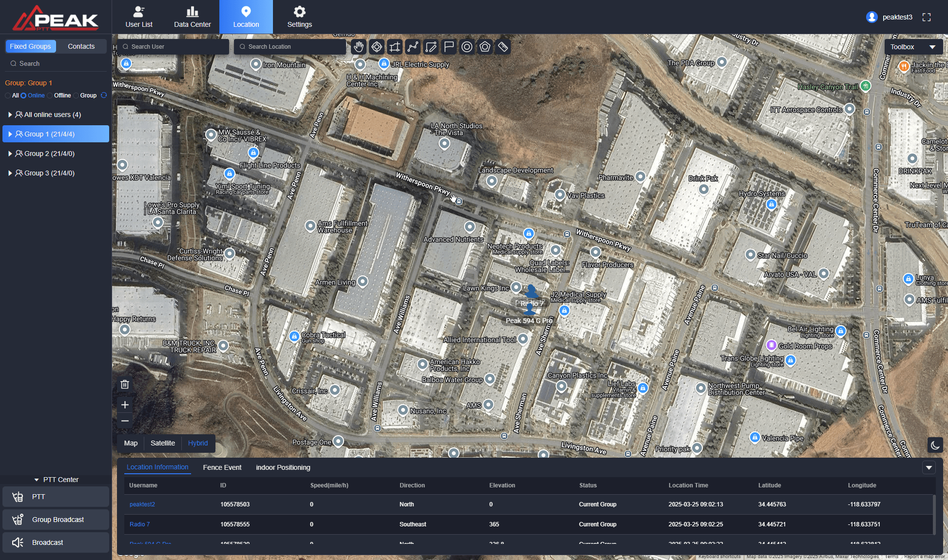The width and height of the screenshot is (948, 560).
Task: Click the Group Broadcast button
Action: click(56, 520)
